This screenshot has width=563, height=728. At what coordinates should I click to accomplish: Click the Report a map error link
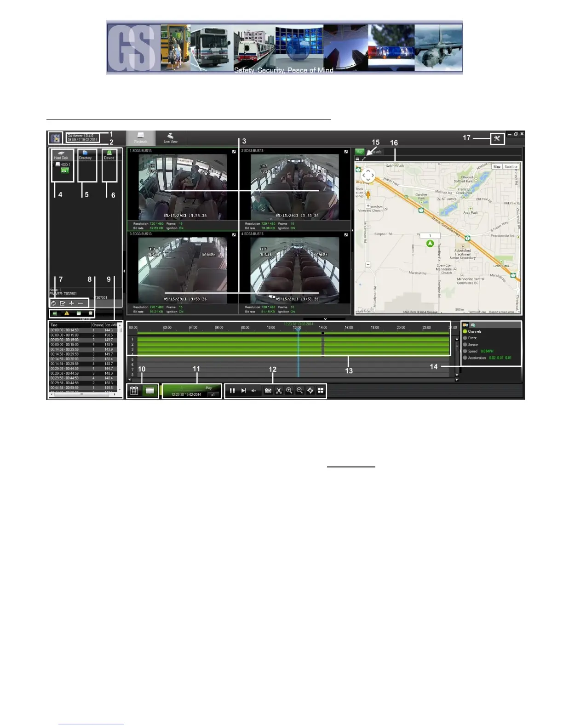(502, 312)
